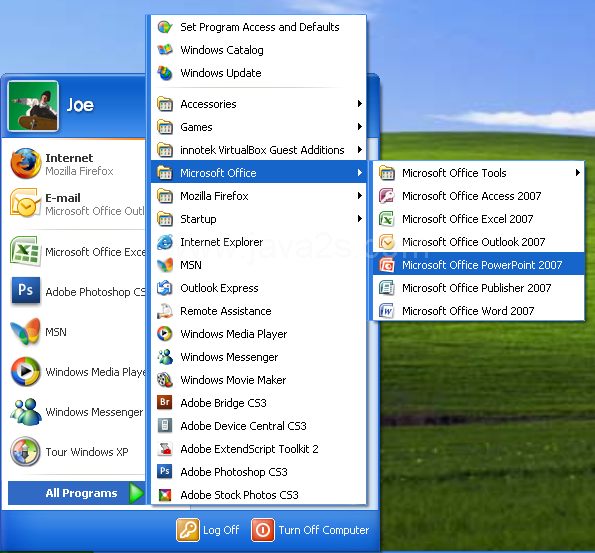Click the green All Programs arrow
The width and height of the screenshot is (595, 553).
pyautogui.click(x=136, y=493)
